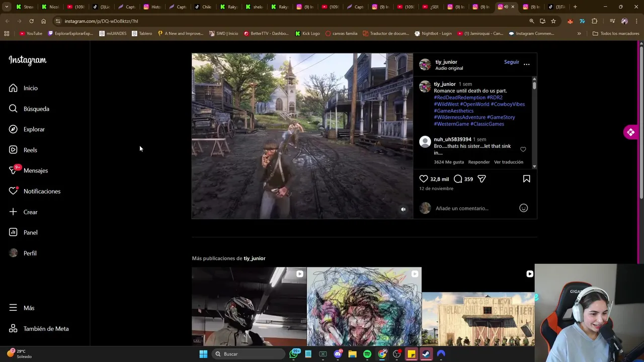The width and height of the screenshot is (644, 362).
Task: Open the Explorar compass icon
Action: point(13,129)
